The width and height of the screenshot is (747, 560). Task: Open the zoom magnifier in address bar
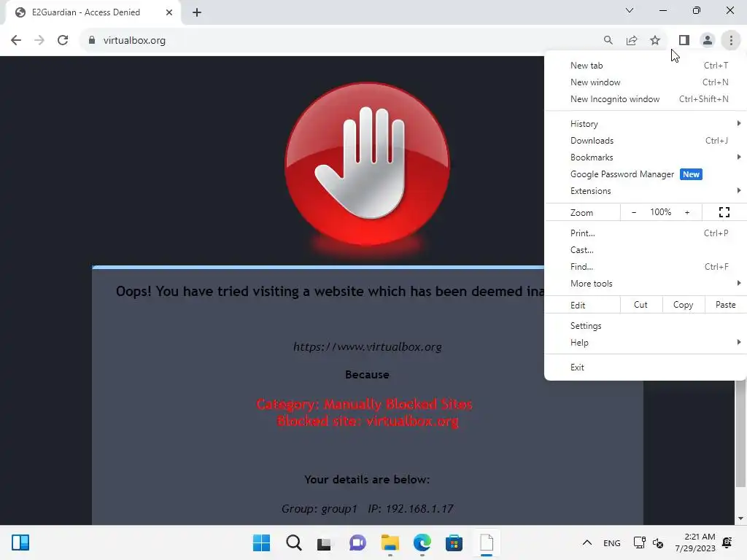pos(608,41)
